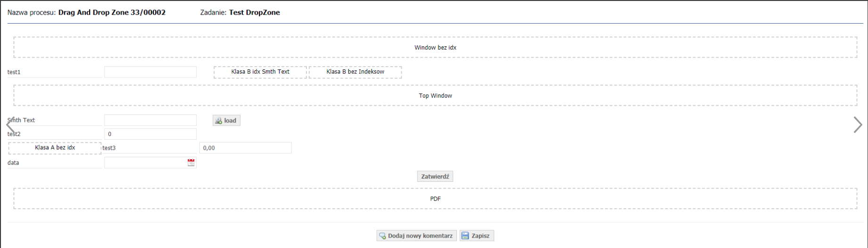Image resolution: width=868 pixels, height=248 pixels.
Task: Click the Klasa A bez idx zone
Action: click(x=55, y=148)
